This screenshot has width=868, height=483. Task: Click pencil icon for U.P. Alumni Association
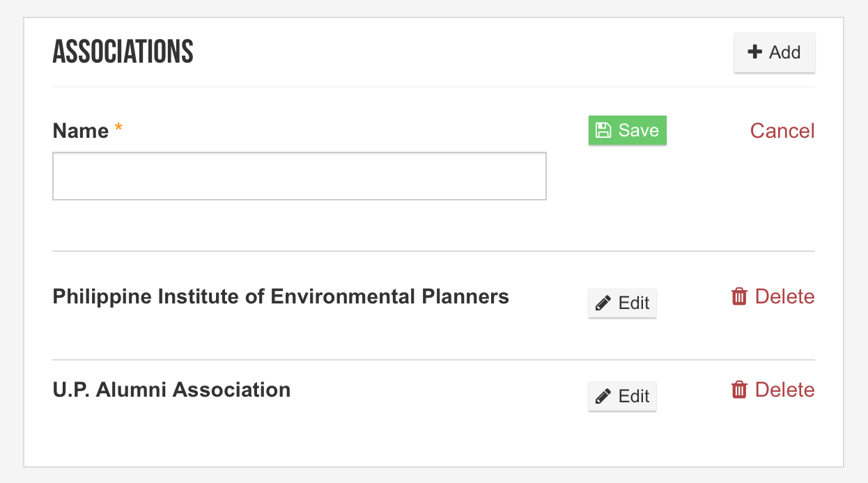click(603, 397)
